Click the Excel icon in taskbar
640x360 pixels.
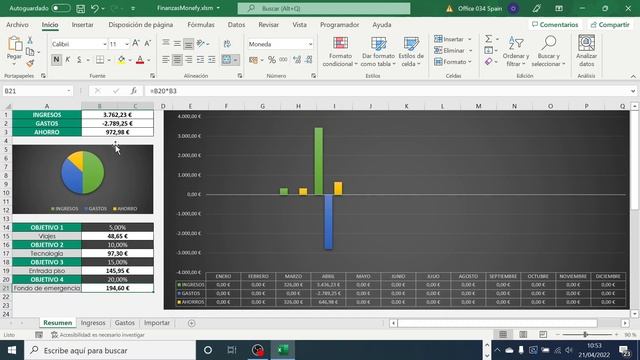coord(282,350)
